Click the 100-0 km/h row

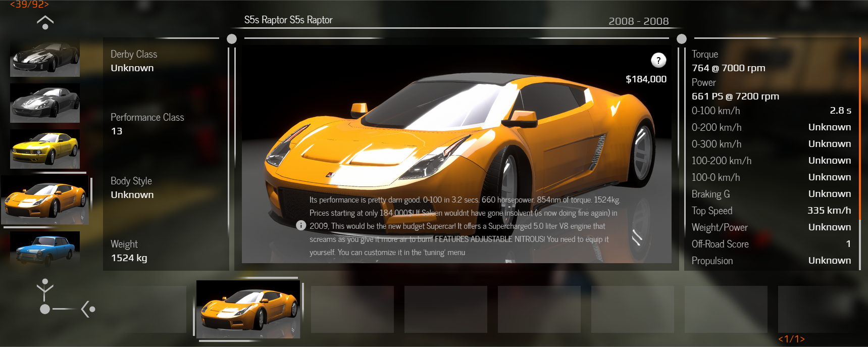pyautogui.click(x=771, y=177)
